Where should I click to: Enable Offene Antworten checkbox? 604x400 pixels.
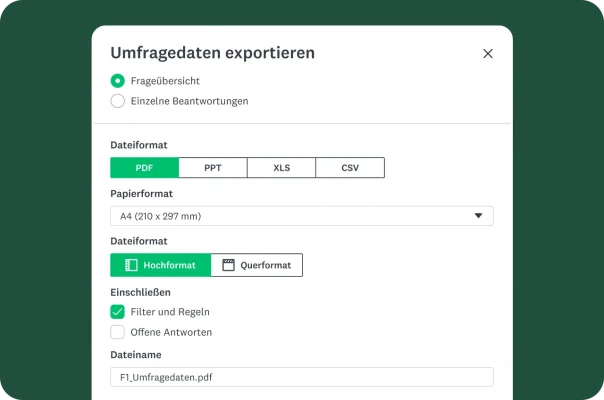coord(117,332)
